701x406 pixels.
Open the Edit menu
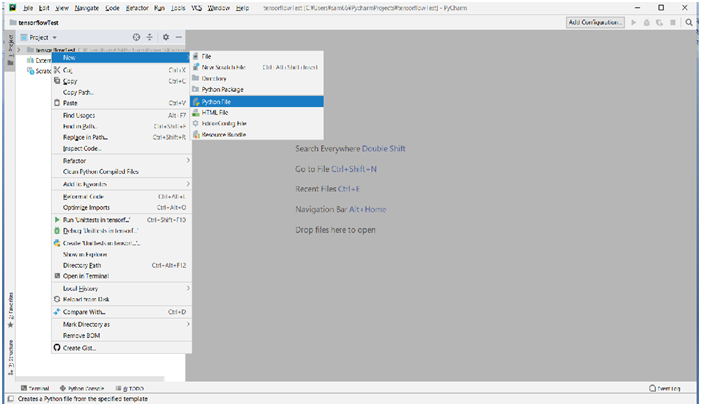tap(44, 8)
